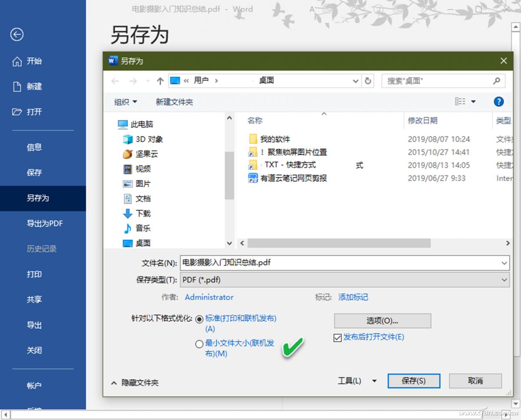This screenshot has width=521, height=420.
Task: Click the TXT shortcut folder icon
Action: coord(253,165)
